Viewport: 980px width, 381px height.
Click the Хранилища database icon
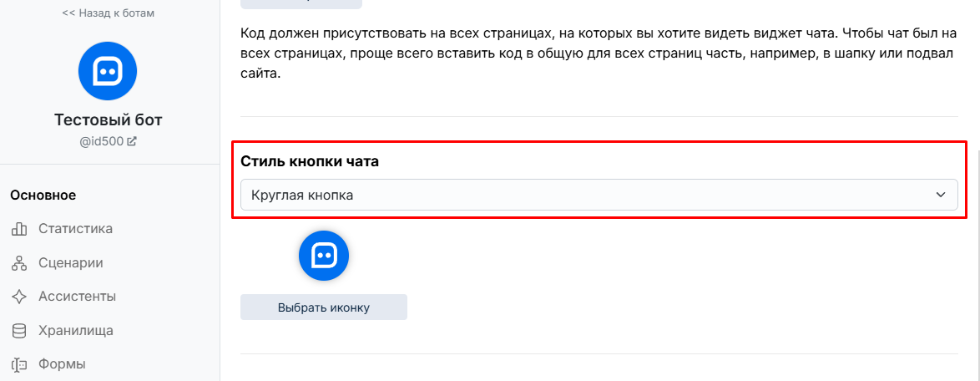(x=19, y=330)
